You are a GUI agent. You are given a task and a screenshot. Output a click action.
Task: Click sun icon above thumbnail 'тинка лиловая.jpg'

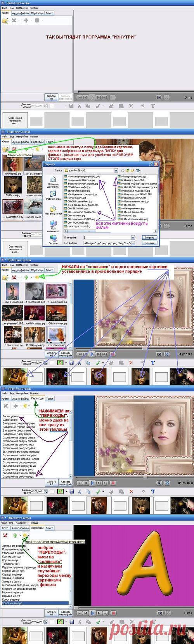point(37,277)
